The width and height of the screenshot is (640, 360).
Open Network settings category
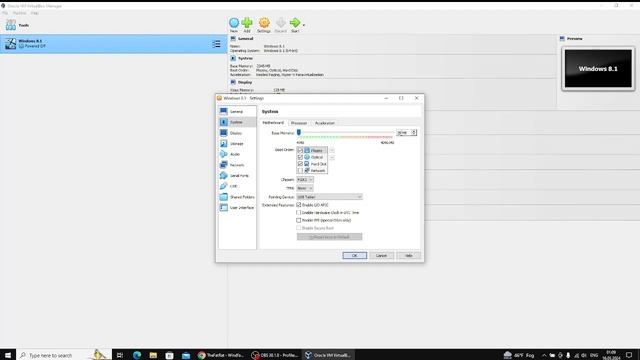237,165
